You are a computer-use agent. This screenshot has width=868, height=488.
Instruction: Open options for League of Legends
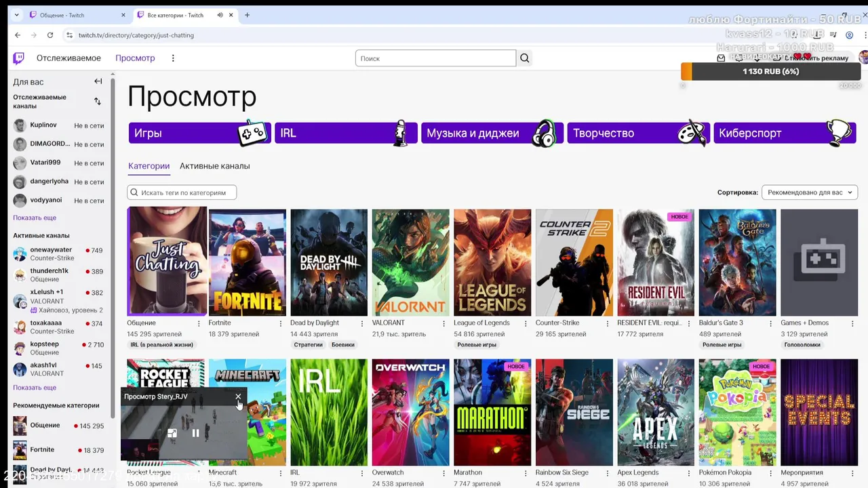click(x=526, y=324)
